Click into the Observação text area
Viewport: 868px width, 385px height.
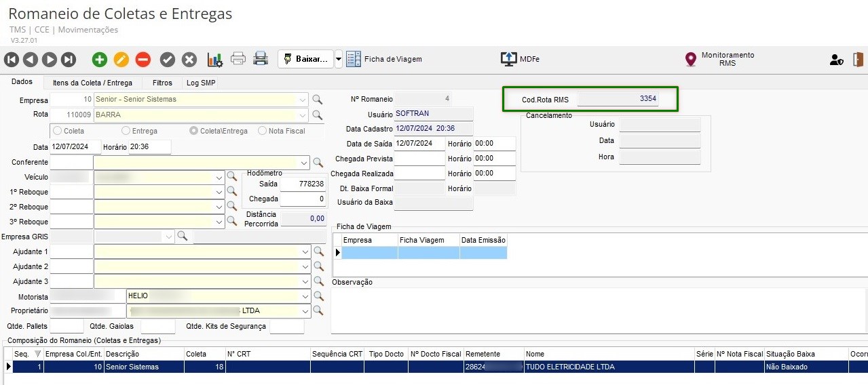coord(597,310)
